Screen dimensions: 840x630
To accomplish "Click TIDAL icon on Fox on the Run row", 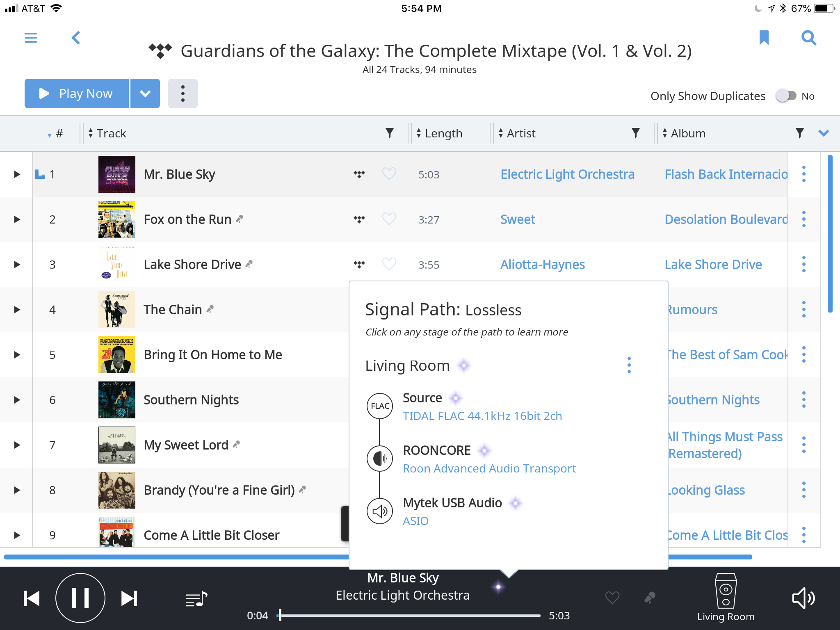I will point(359,219).
